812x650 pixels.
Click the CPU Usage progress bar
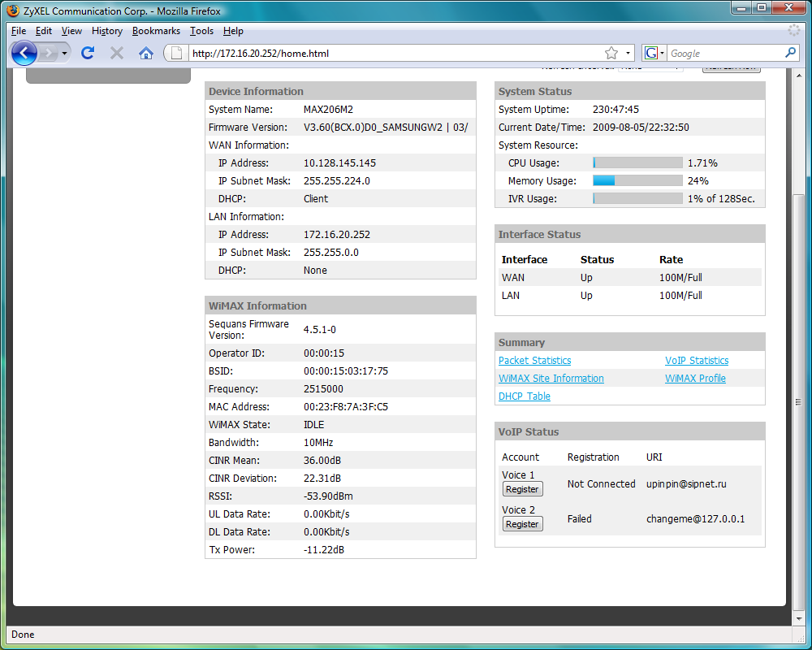tap(637, 162)
